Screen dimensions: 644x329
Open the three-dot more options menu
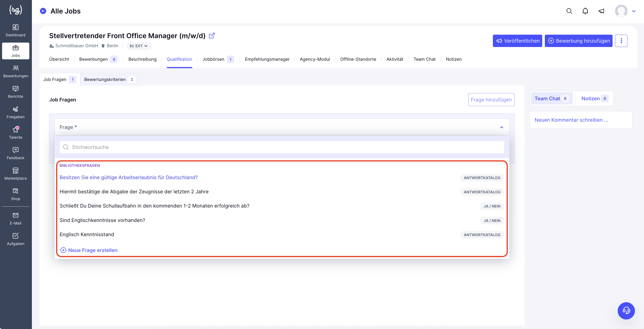[x=621, y=41]
